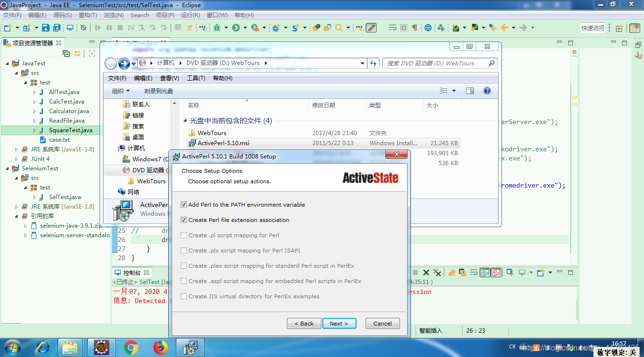Click Remove All Terminated Launches icon

click(437, 273)
